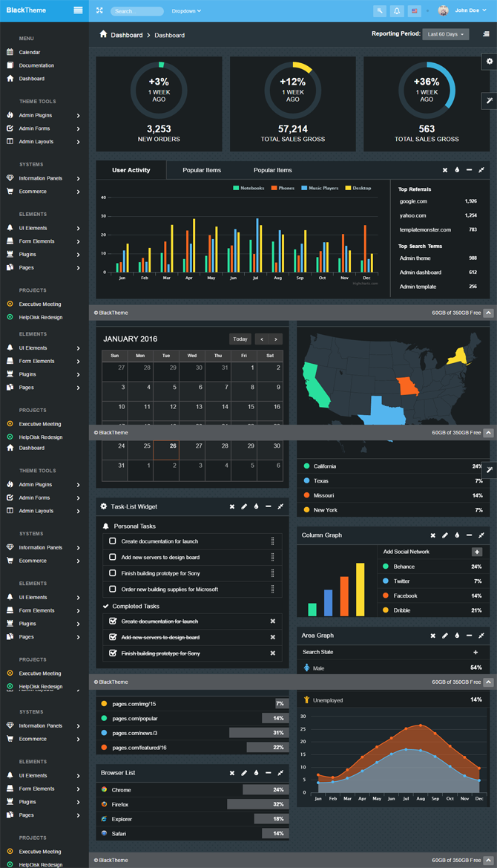Screen dimensions: 497x868
Task: Remove completed task Create documentation for launch
Action: click(x=272, y=621)
